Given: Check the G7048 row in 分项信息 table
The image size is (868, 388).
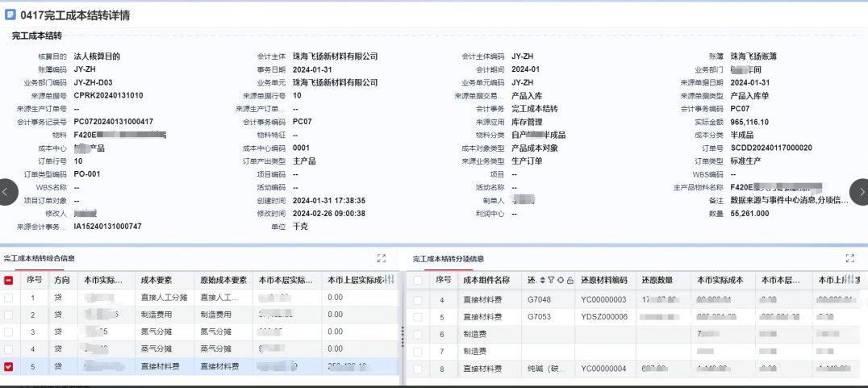Looking at the screenshot, I should (x=417, y=300).
